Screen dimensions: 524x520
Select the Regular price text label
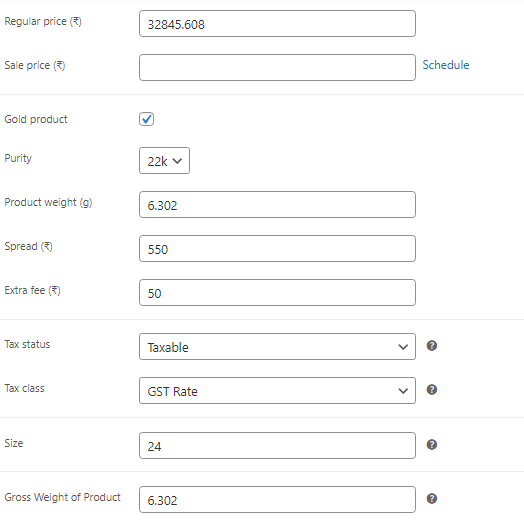(43, 21)
